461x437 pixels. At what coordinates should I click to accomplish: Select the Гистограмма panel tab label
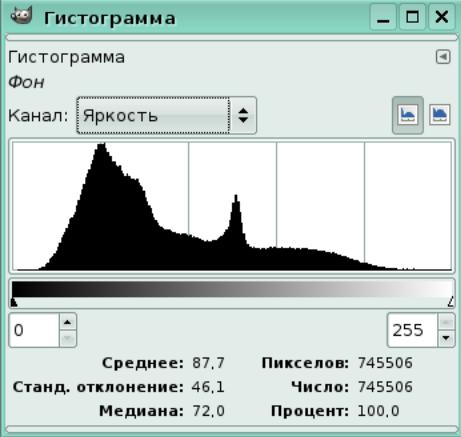pos(66,57)
